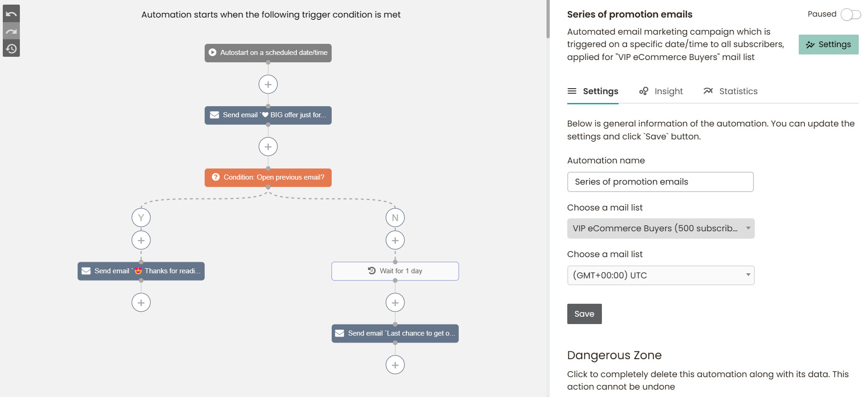
Task: Select the Open previous email condition node
Action: coord(268,177)
